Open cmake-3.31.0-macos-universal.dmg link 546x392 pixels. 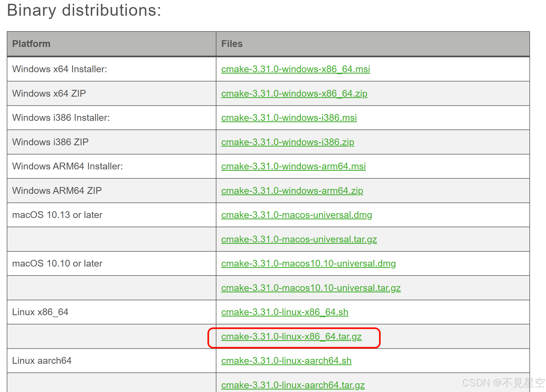296,215
